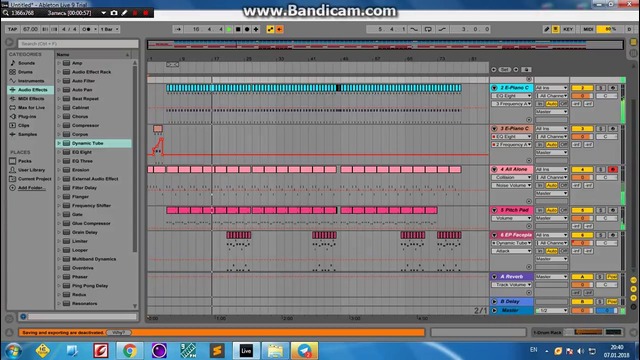Image resolution: width=640 pixels, height=360 pixels.
Task: Toggle Computer MIDI Keyboard icon
Action: point(556,29)
